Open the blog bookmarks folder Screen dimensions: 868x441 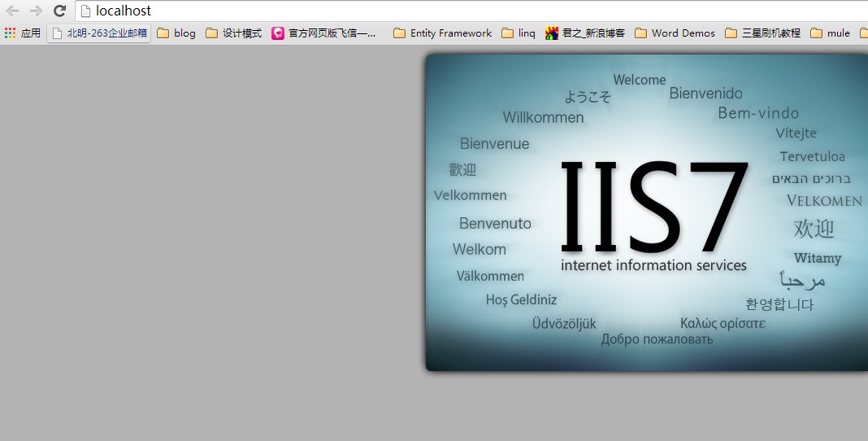176,33
